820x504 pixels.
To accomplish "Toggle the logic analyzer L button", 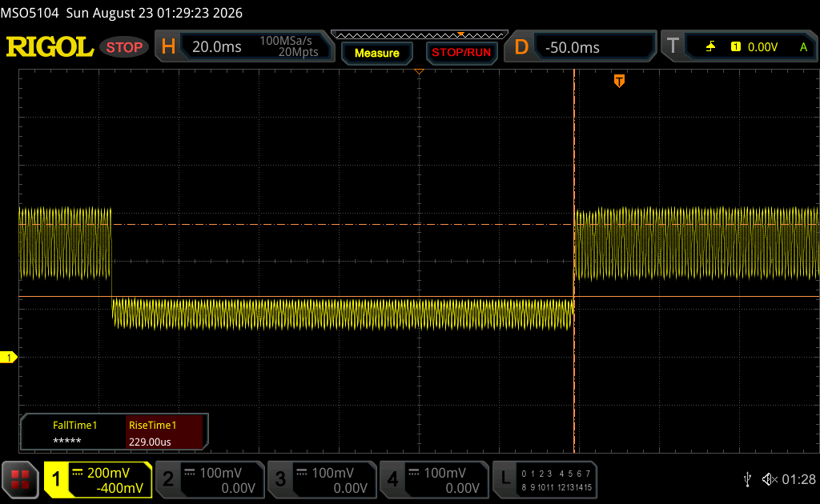I will 505,478.
